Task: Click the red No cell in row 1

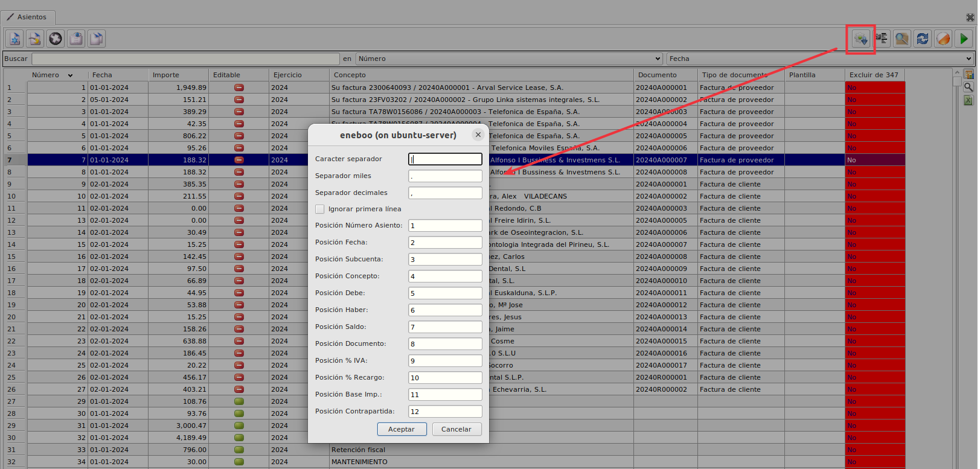Action: [x=875, y=88]
